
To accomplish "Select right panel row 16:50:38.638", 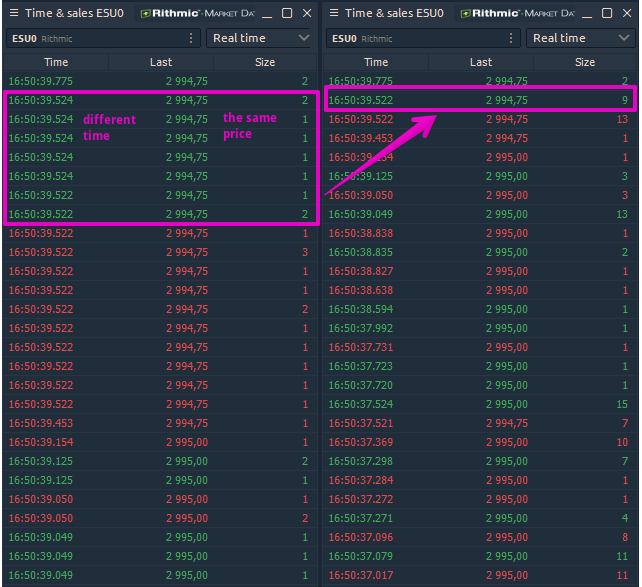I will [481, 290].
